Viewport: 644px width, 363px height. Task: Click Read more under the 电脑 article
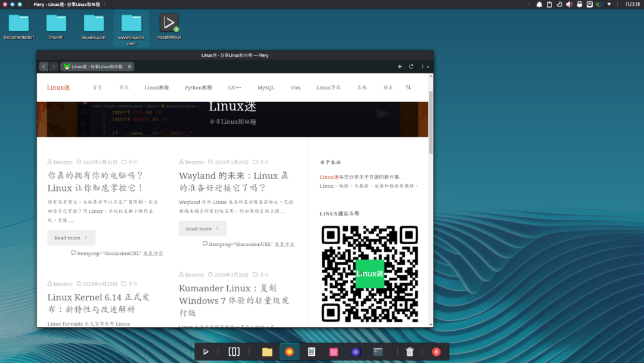pos(71,238)
